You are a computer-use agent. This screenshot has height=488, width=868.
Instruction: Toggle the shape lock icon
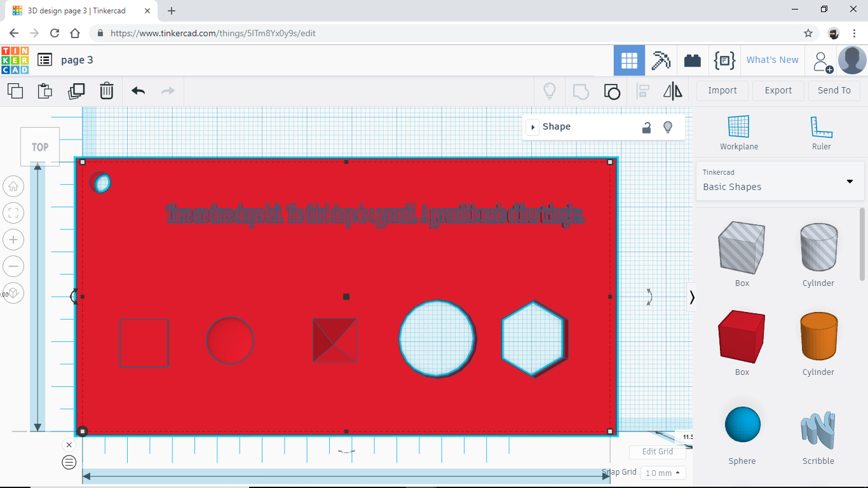click(x=646, y=127)
